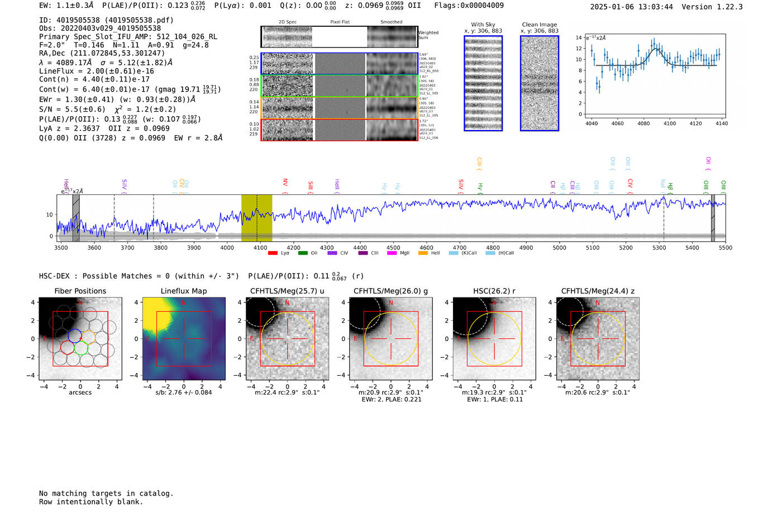Click the (K)CaII legend swatch
This screenshot has height=532, width=782.
(454, 253)
